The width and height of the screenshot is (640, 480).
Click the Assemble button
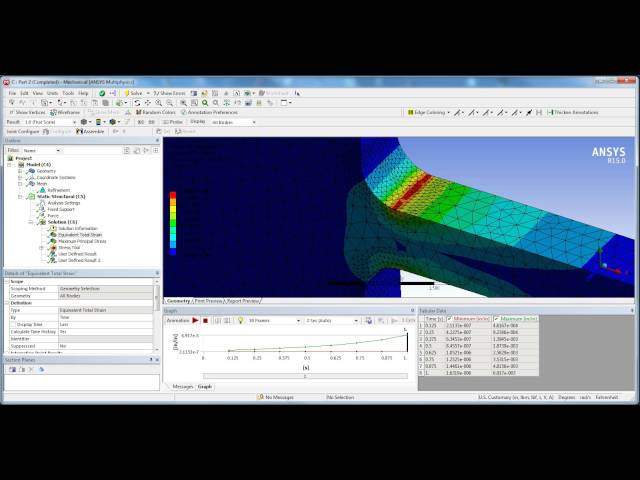pos(90,131)
